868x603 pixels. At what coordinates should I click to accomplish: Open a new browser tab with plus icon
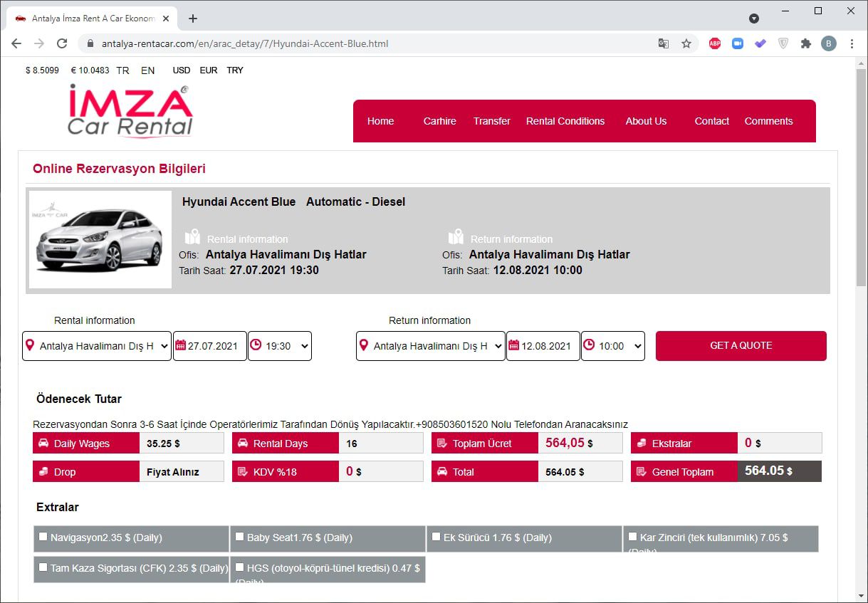193,19
